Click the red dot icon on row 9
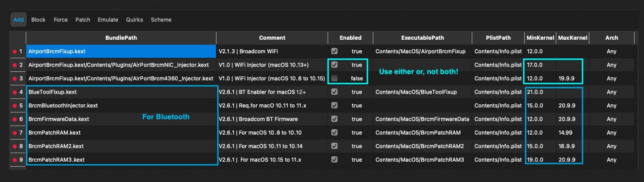 [x=14, y=160]
